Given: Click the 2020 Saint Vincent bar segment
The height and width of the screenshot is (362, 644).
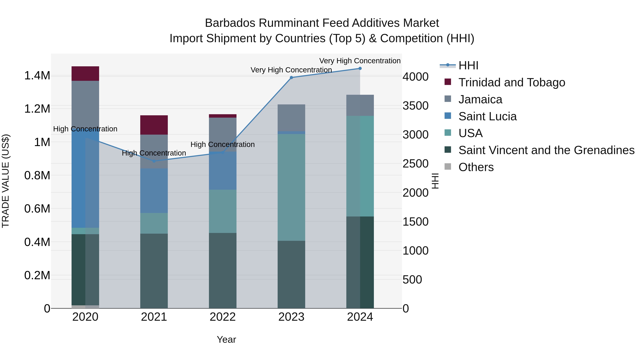Looking at the screenshot, I should pos(85,270).
